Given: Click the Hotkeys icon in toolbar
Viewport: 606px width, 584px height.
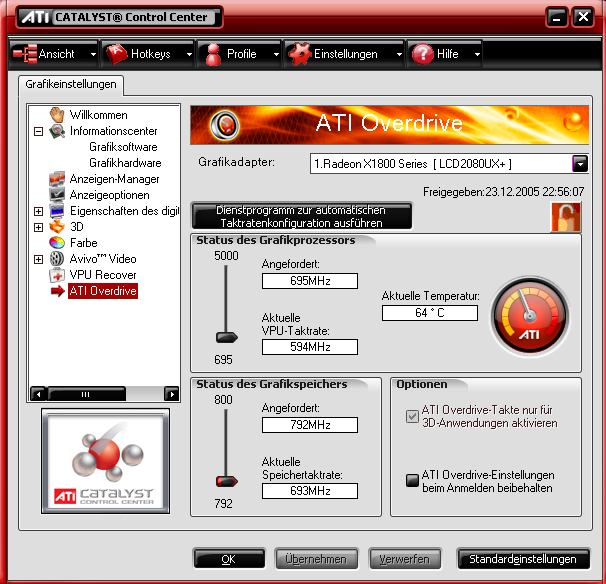Looking at the screenshot, I should (x=116, y=54).
